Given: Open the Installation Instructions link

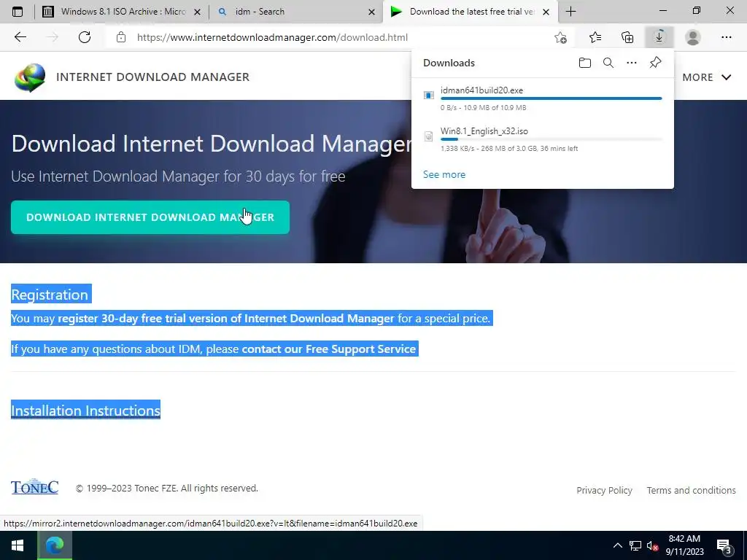Looking at the screenshot, I should (x=85, y=410).
